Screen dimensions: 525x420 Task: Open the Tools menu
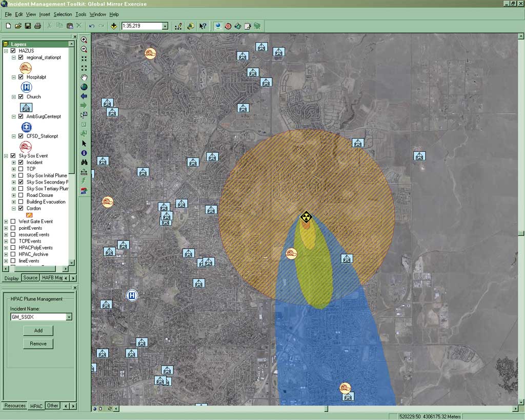(x=80, y=14)
